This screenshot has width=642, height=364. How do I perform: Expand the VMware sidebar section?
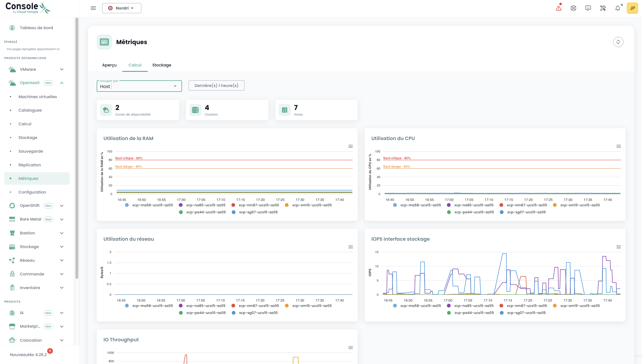coord(62,69)
